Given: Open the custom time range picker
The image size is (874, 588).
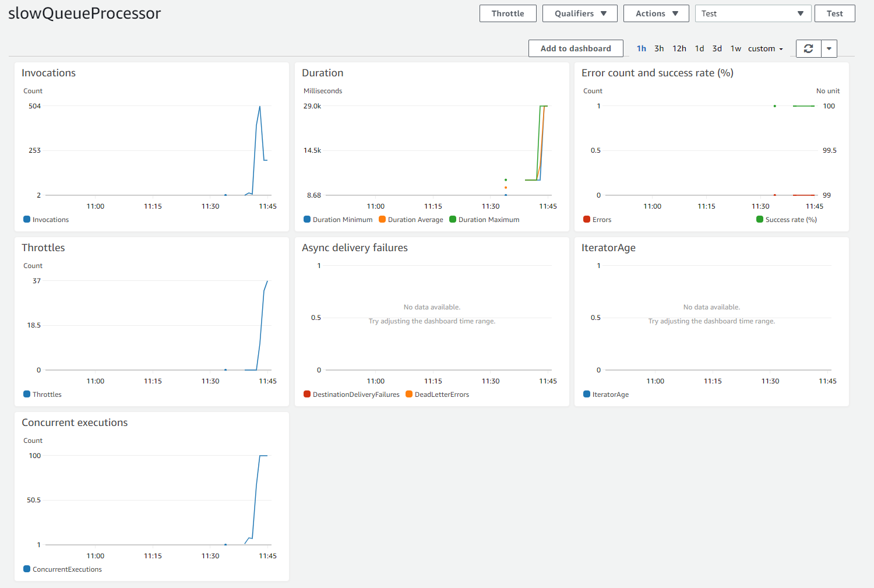Looking at the screenshot, I should [764, 48].
